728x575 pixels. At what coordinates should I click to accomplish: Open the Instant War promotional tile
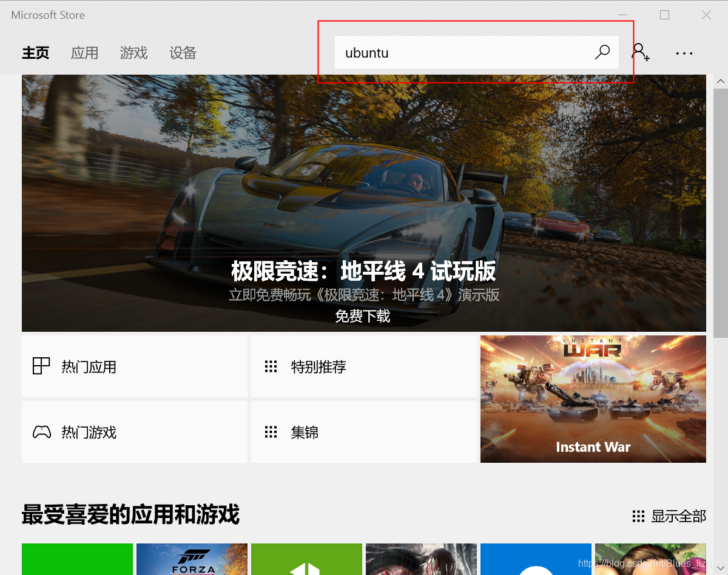tap(593, 399)
